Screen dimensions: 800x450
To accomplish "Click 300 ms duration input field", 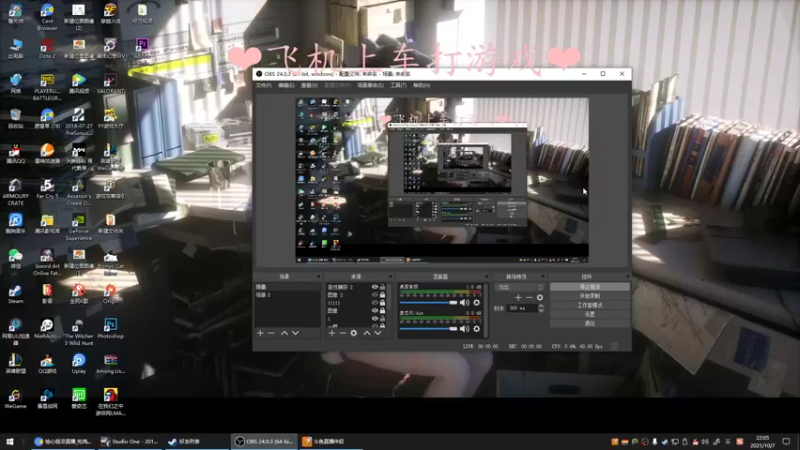I will pos(521,308).
